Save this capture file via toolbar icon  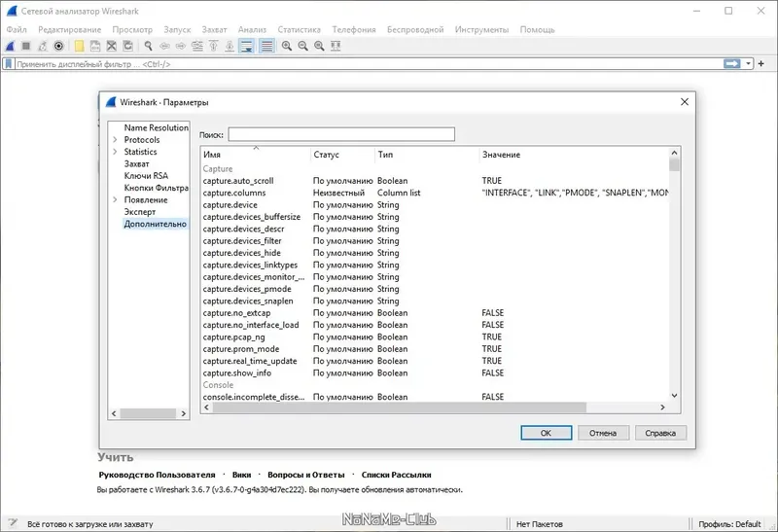[95, 46]
